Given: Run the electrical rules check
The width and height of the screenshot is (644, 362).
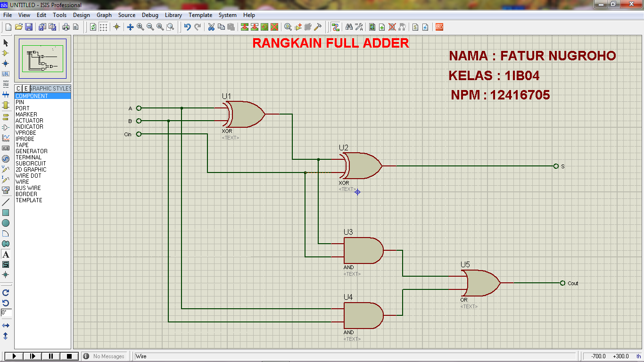Looking at the screenshot, I should (x=425, y=27).
